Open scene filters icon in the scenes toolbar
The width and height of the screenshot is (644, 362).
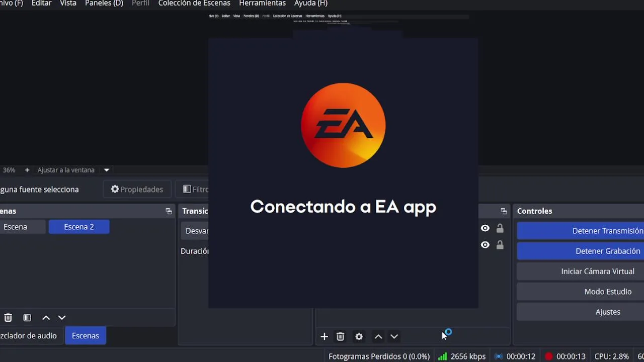(27, 318)
